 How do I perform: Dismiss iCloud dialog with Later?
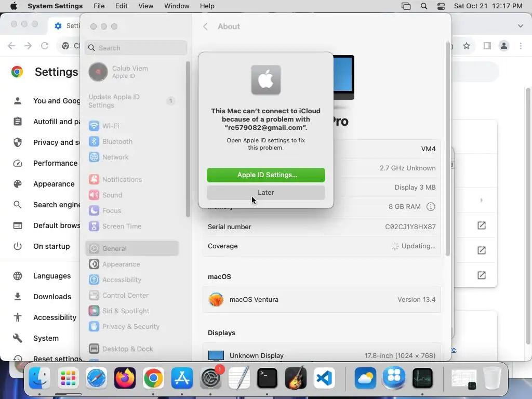pyautogui.click(x=265, y=192)
